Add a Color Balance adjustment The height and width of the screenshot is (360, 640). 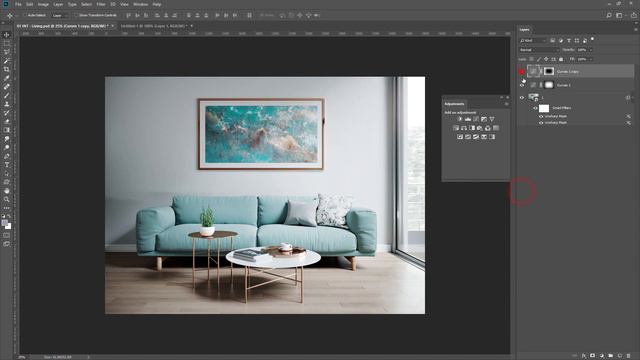(464, 128)
